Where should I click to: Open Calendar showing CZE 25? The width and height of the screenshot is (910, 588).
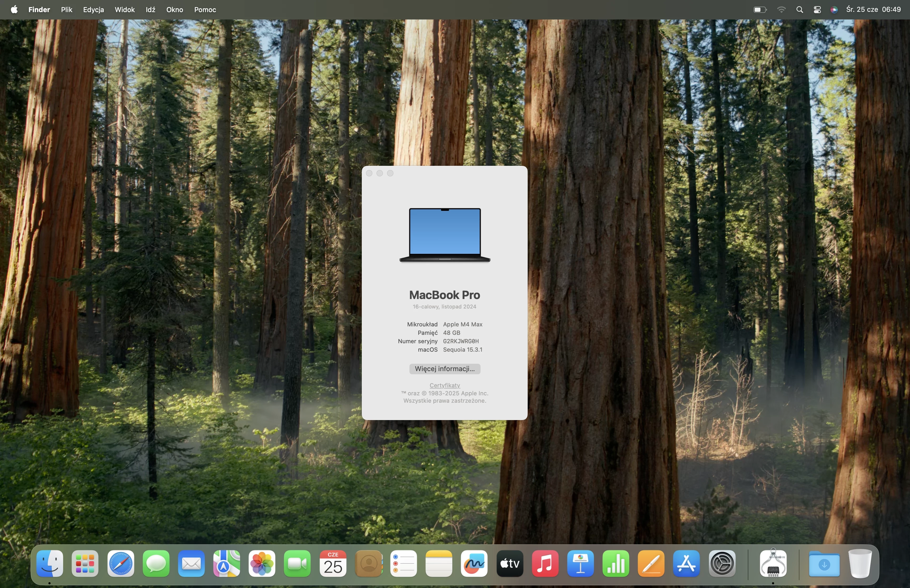(333, 564)
